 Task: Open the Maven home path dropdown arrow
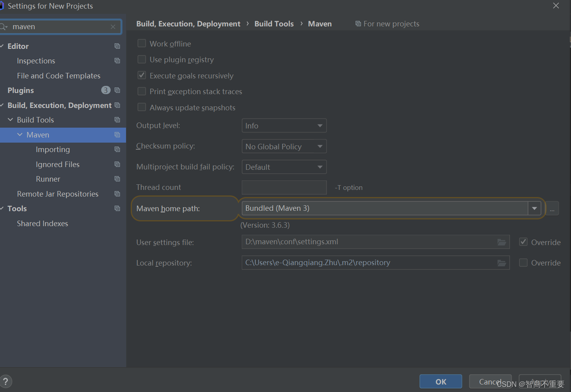pos(534,208)
